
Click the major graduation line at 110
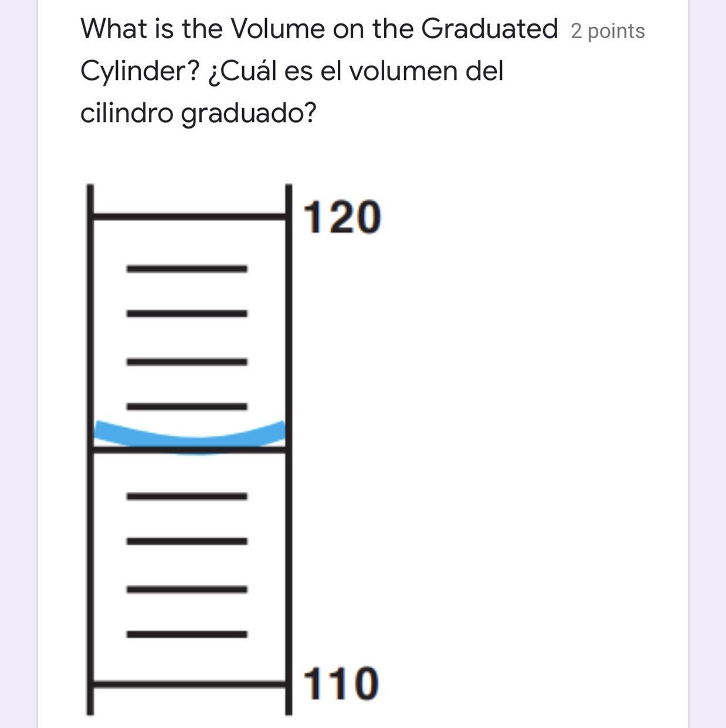189,683
